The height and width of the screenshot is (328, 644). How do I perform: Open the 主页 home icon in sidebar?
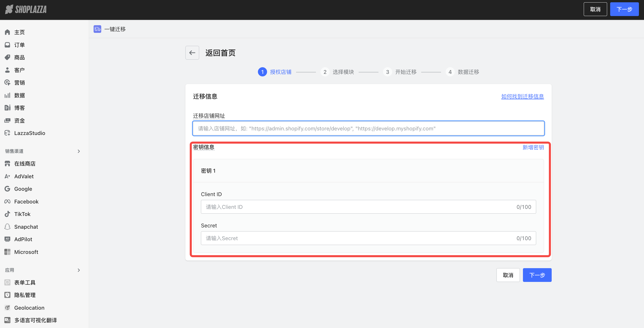[x=7, y=32]
